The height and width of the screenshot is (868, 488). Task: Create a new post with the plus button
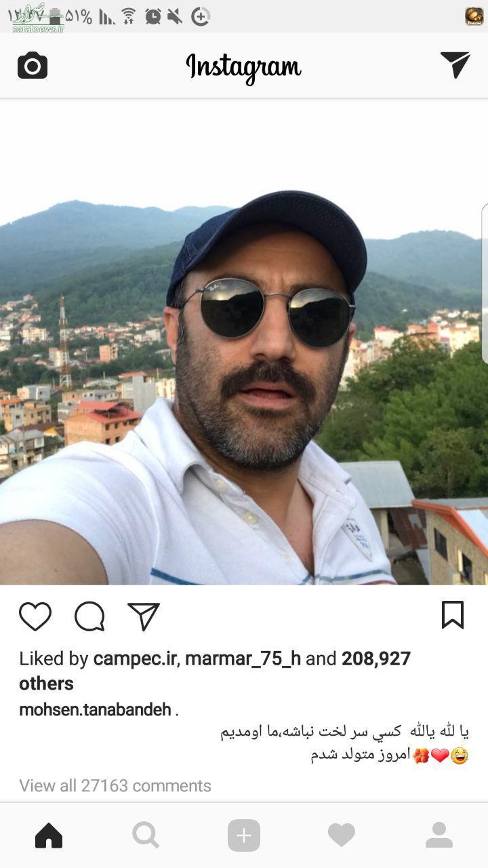point(244,835)
